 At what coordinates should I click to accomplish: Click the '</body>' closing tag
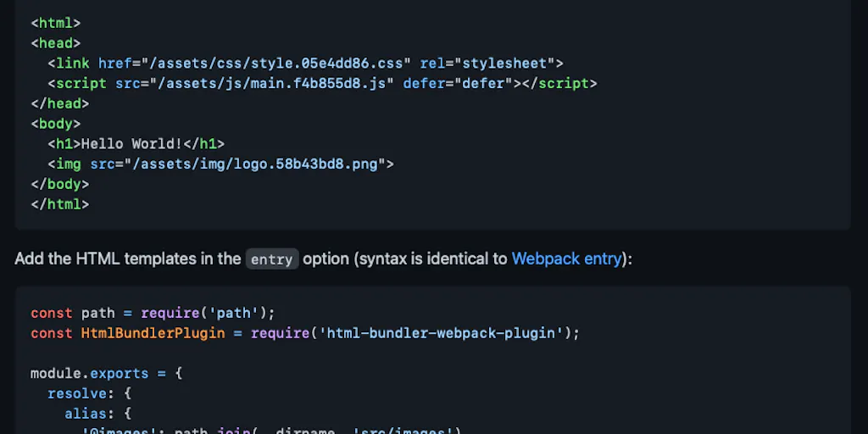(x=60, y=184)
